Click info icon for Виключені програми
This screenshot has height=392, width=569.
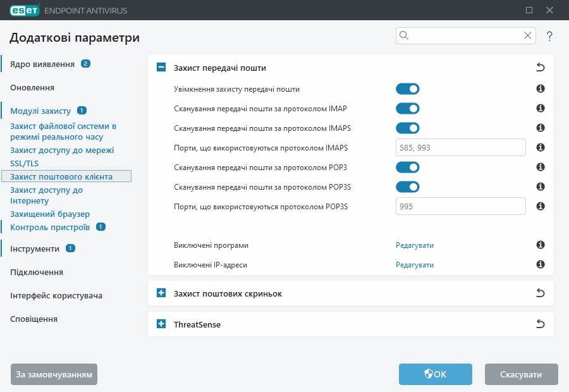pos(541,245)
